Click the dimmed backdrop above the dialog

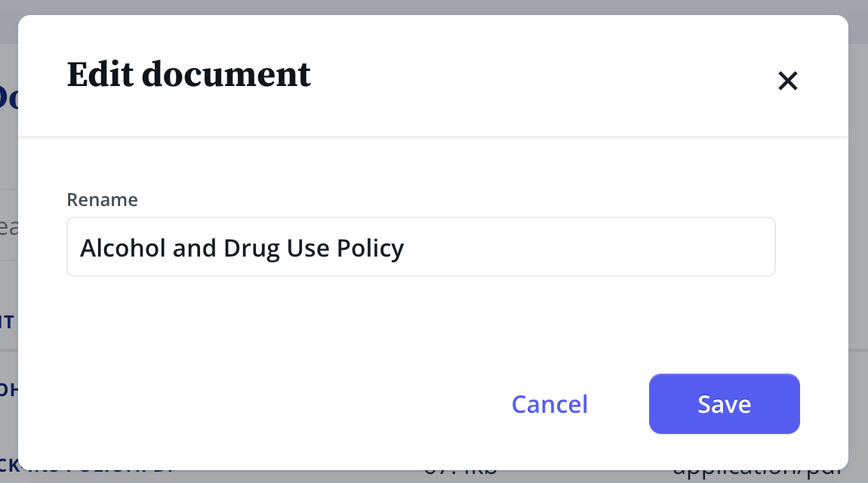click(434, 7)
